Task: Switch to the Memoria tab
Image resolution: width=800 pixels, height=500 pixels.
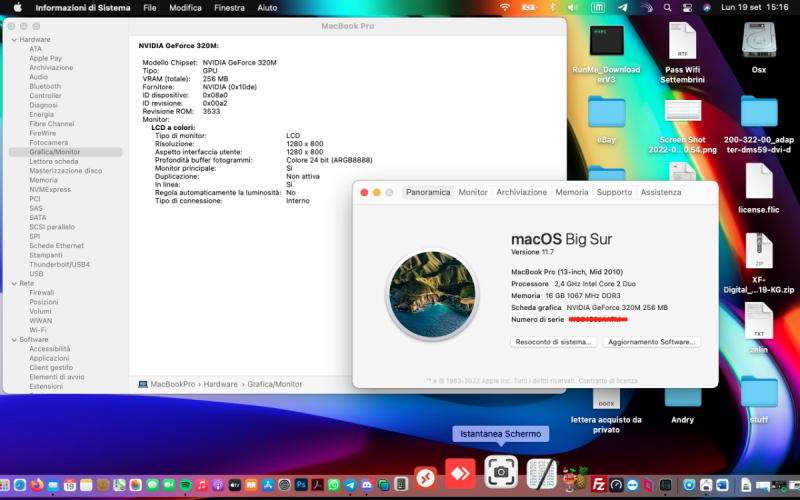Action: (x=571, y=192)
